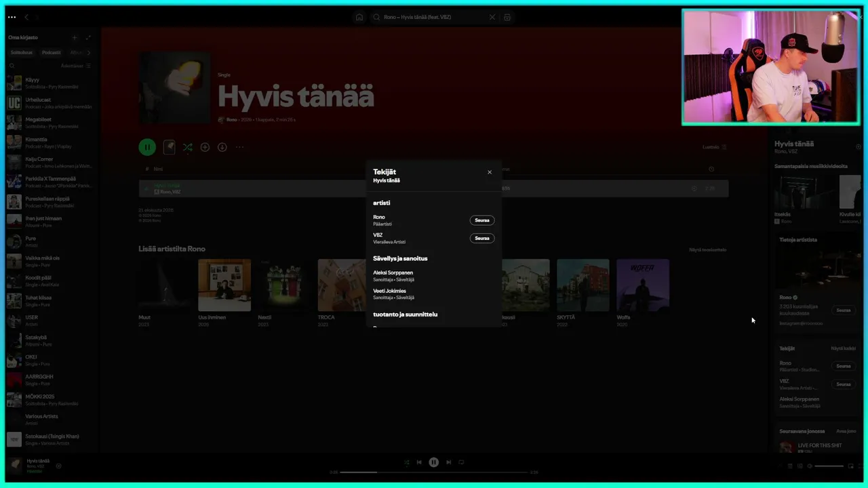Filter library by Podcastit

pyautogui.click(x=52, y=53)
